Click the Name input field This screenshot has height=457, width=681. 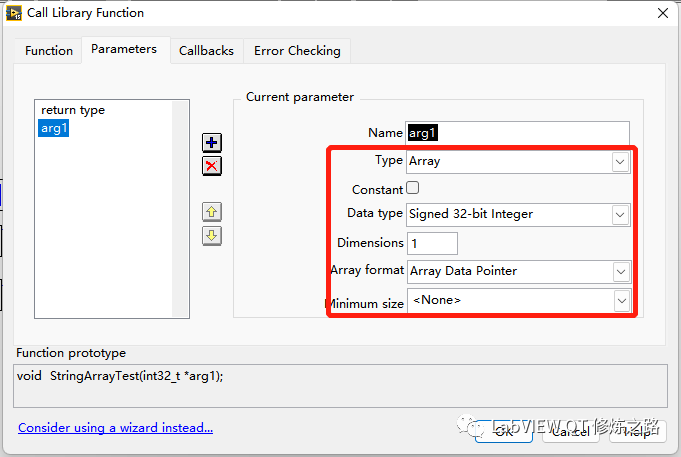[x=517, y=133]
